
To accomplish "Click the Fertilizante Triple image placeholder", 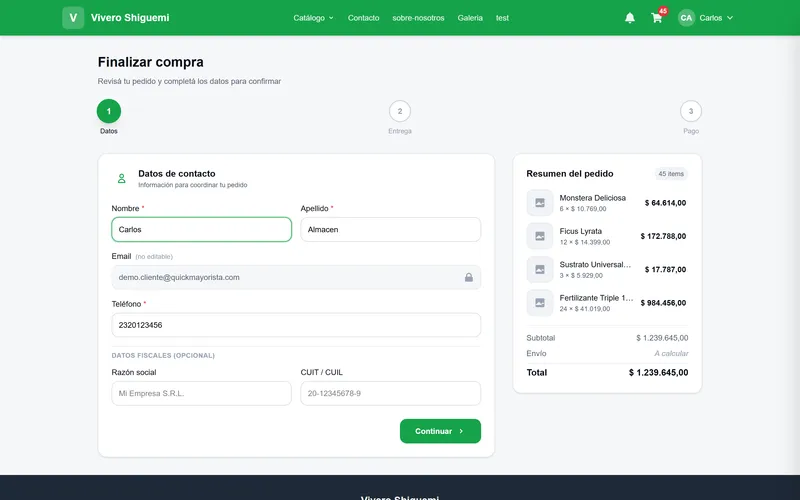I will [x=540, y=303].
